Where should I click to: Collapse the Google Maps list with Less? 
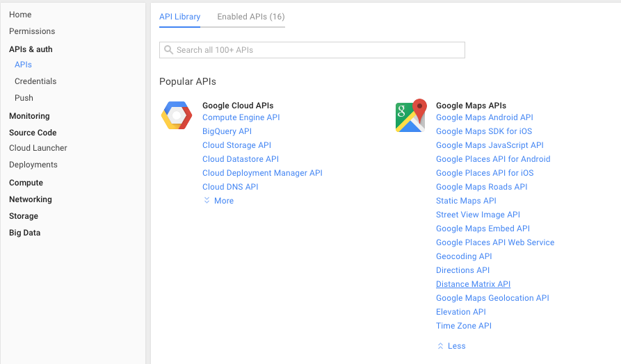pyautogui.click(x=451, y=346)
